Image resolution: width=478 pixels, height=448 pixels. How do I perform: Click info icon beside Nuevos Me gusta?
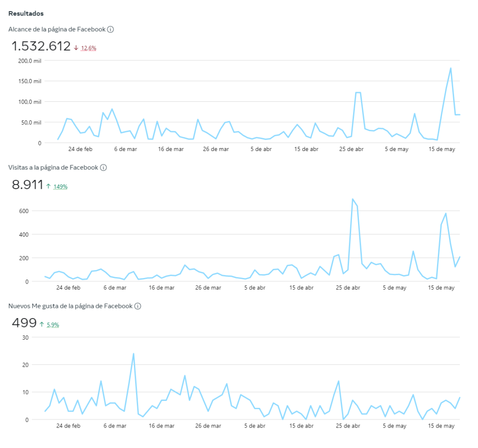(138, 306)
